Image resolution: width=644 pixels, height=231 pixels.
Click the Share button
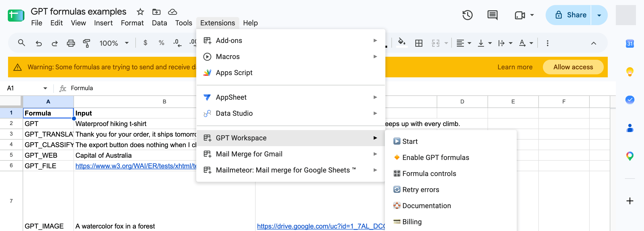coord(569,15)
